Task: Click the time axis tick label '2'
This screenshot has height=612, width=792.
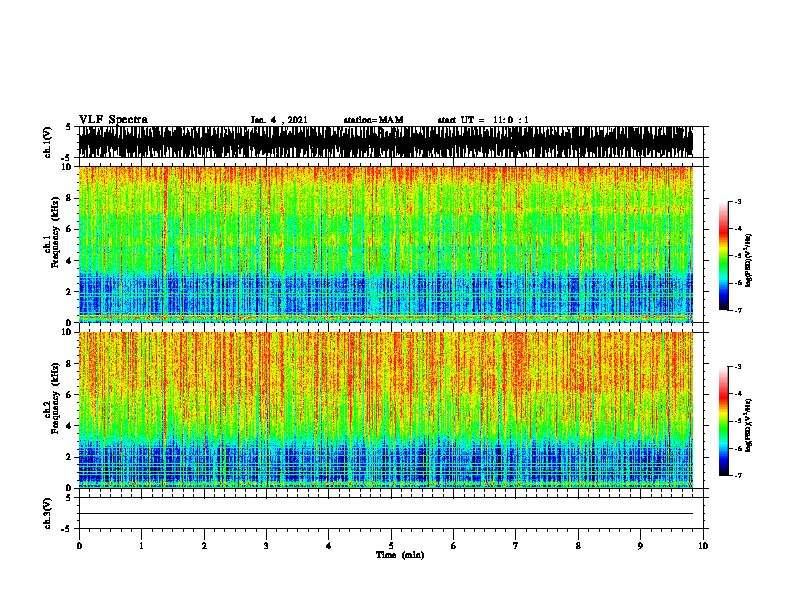Action: (x=204, y=546)
